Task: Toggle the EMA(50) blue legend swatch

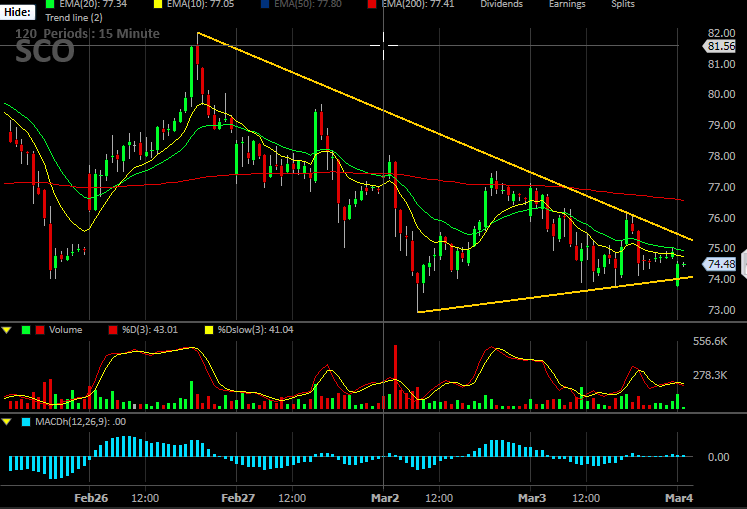Action: click(265, 4)
